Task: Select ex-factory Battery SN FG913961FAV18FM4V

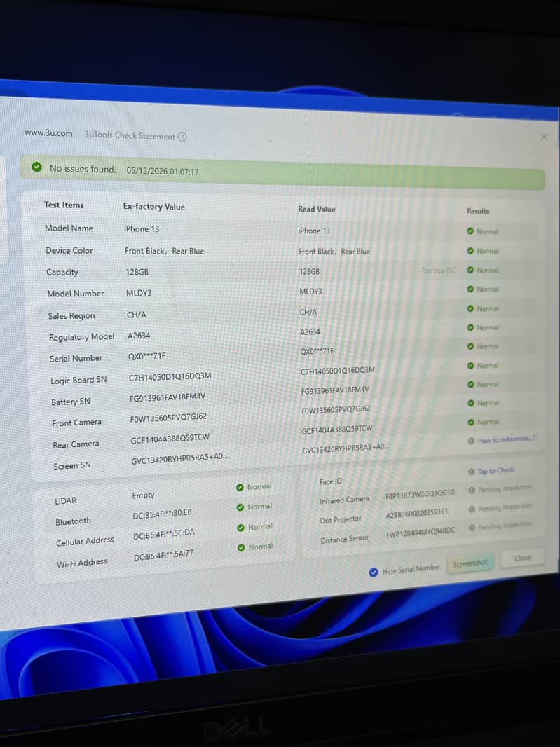Action: 168,397
